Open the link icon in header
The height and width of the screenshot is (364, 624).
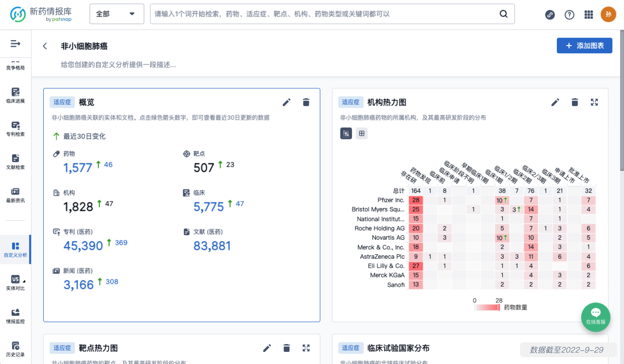pos(550,14)
